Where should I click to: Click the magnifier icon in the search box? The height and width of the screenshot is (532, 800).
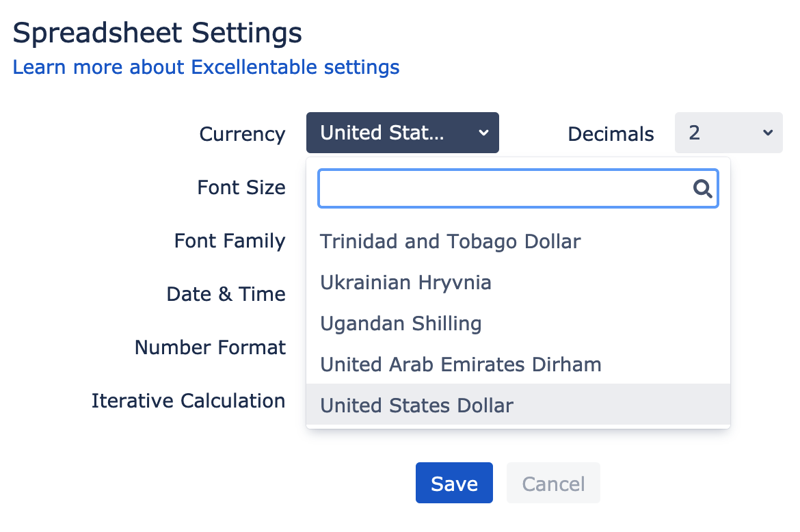[x=702, y=189]
